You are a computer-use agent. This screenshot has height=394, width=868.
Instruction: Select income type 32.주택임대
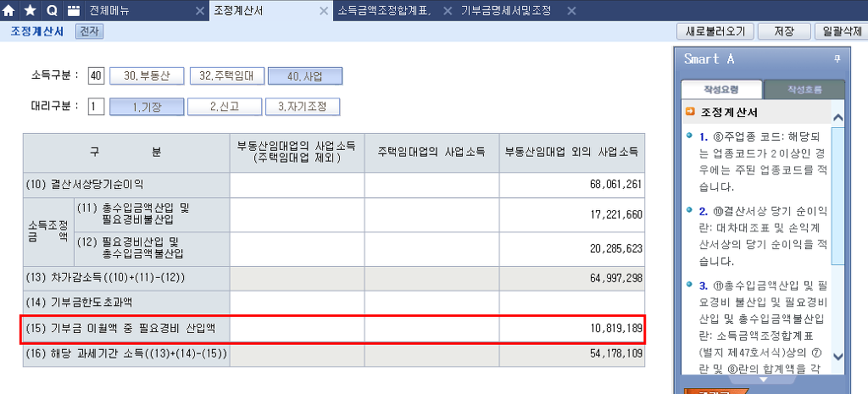coord(226,76)
